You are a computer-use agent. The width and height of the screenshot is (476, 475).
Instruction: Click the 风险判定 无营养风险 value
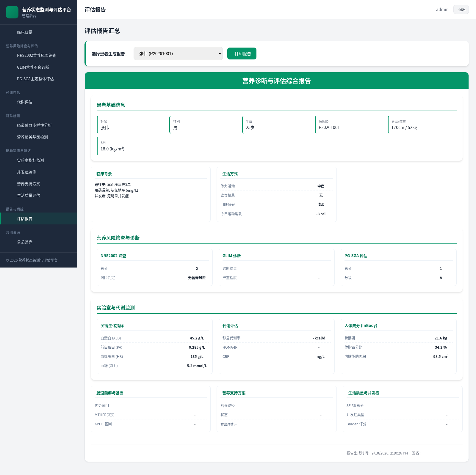[197, 278]
